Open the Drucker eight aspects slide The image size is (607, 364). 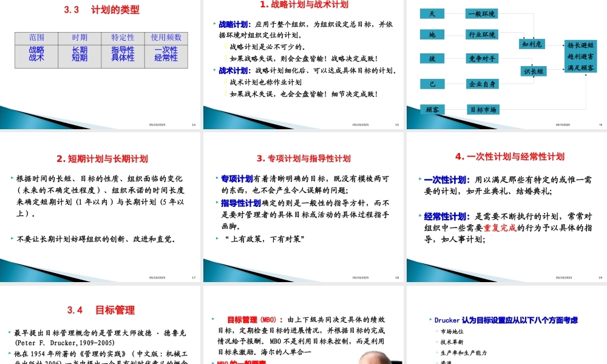(x=507, y=325)
